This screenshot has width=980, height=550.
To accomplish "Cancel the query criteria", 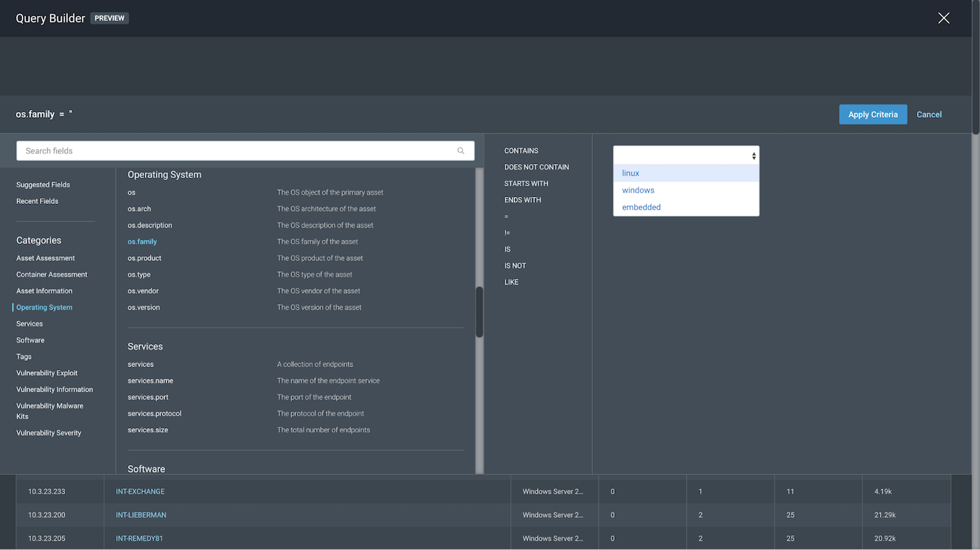I will click(929, 115).
